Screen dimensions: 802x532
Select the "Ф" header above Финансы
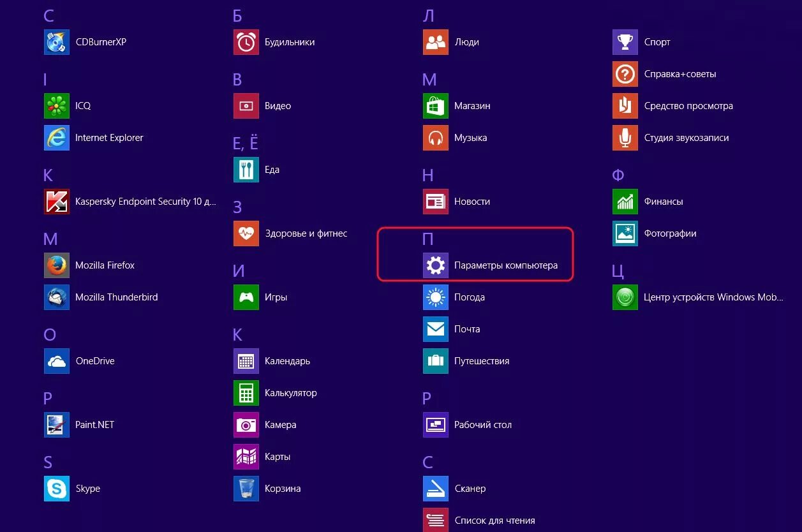pos(618,175)
